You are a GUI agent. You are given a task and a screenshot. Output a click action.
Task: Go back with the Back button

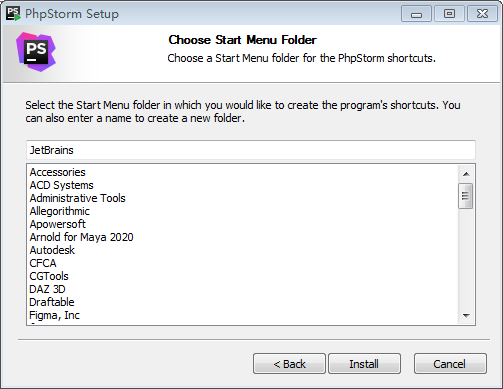click(x=289, y=364)
